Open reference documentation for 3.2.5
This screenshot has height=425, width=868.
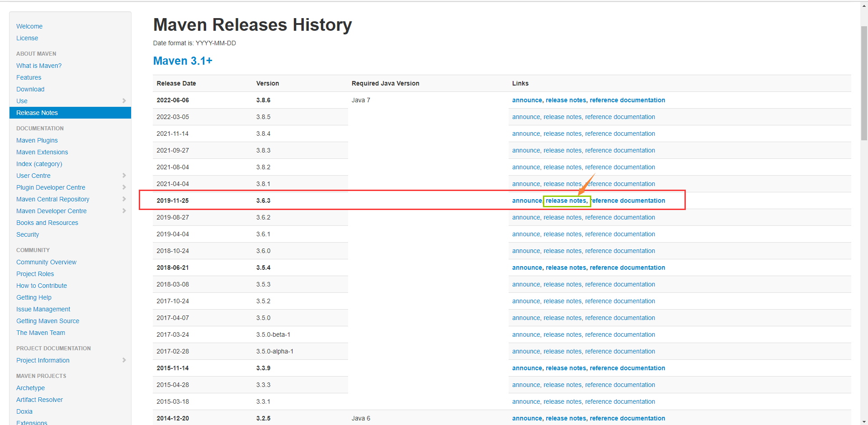pyautogui.click(x=627, y=418)
